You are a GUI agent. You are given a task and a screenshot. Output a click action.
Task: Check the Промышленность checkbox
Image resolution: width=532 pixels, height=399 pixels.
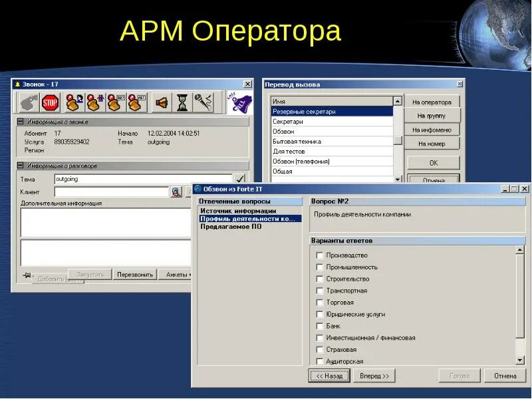point(319,267)
